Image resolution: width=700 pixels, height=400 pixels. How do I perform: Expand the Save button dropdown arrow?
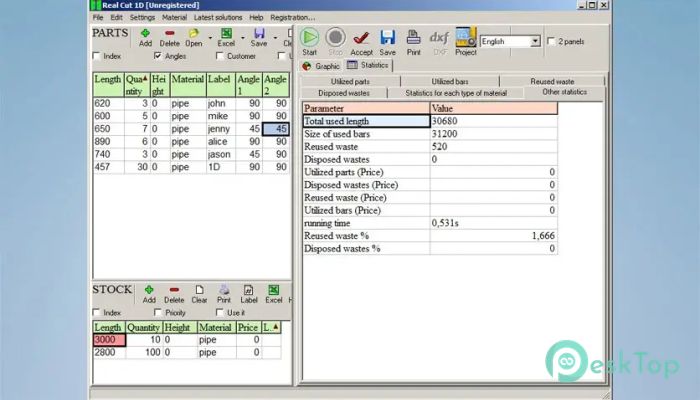(x=275, y=38)
